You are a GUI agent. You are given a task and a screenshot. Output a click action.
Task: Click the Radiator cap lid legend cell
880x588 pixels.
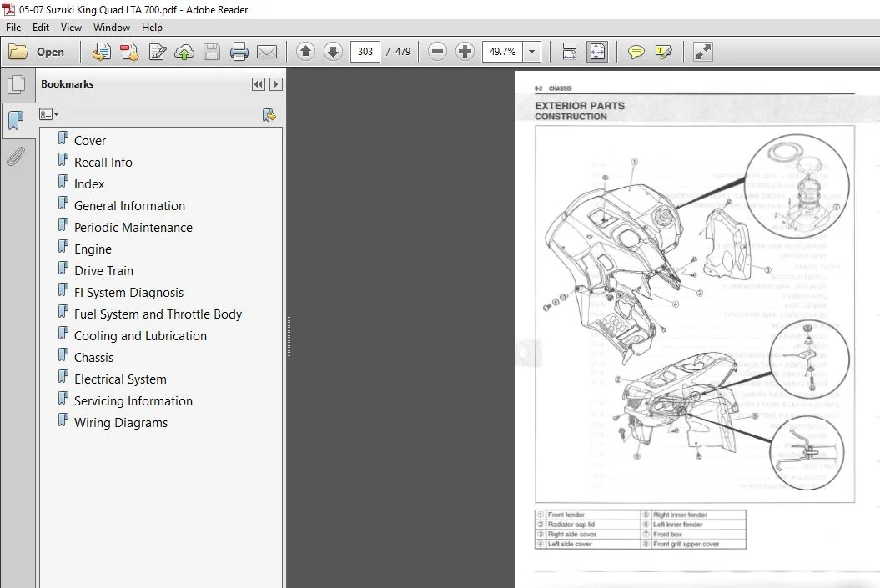(587, 525)
